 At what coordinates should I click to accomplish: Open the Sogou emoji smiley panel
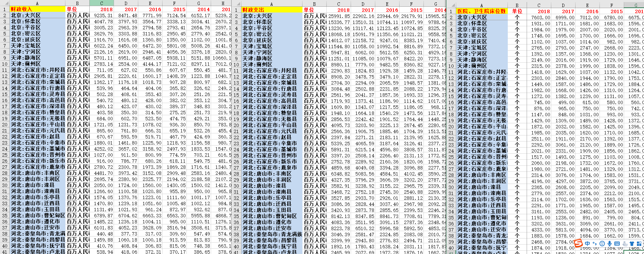tap(602, 244)
